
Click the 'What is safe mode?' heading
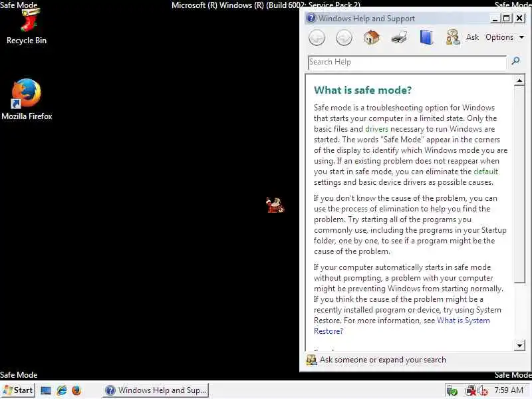tap(362, 90)
